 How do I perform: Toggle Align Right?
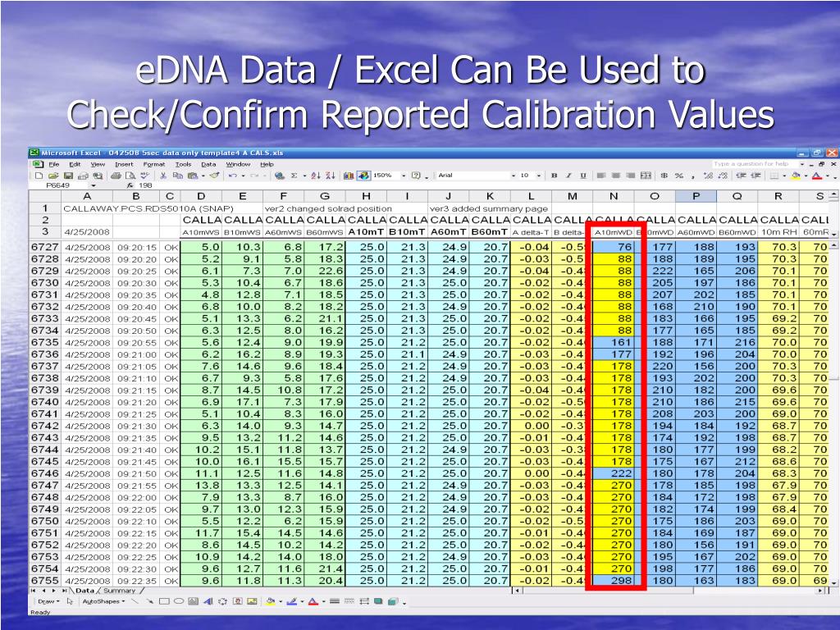[631, 176]
